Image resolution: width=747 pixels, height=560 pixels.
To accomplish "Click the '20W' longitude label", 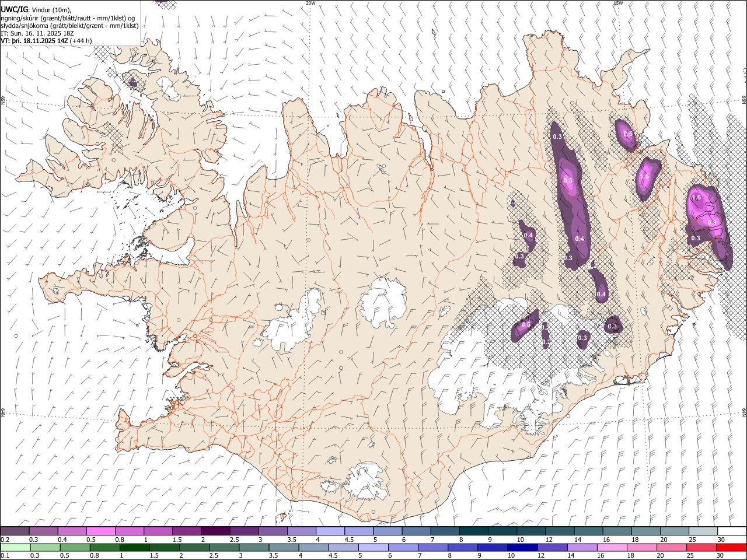I will pos(310,3).
